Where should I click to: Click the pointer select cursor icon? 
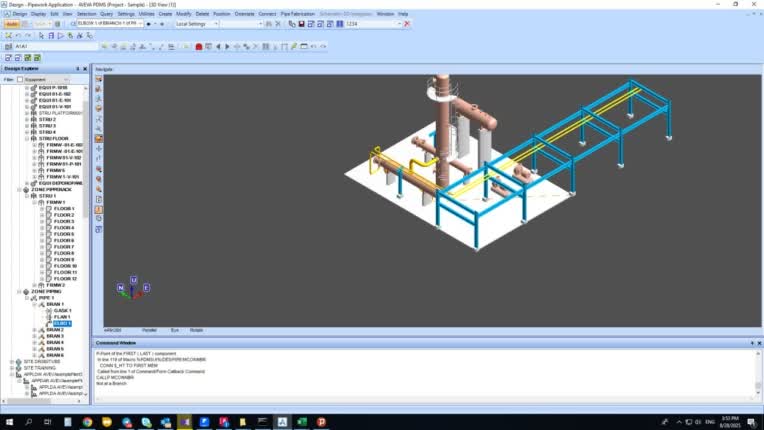[41, 36]
